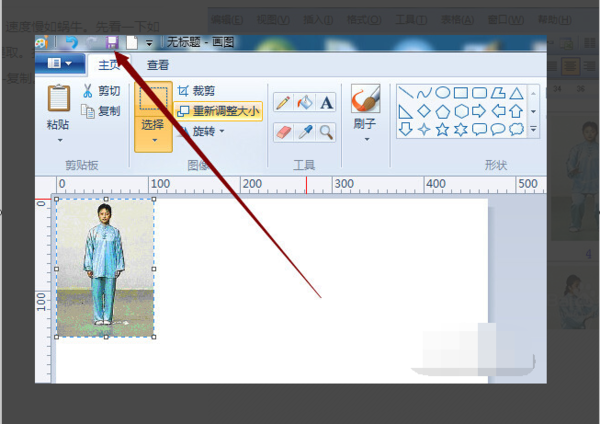
Task: Select the Rounded rectangle shape
Action: [x=479, y=92]
